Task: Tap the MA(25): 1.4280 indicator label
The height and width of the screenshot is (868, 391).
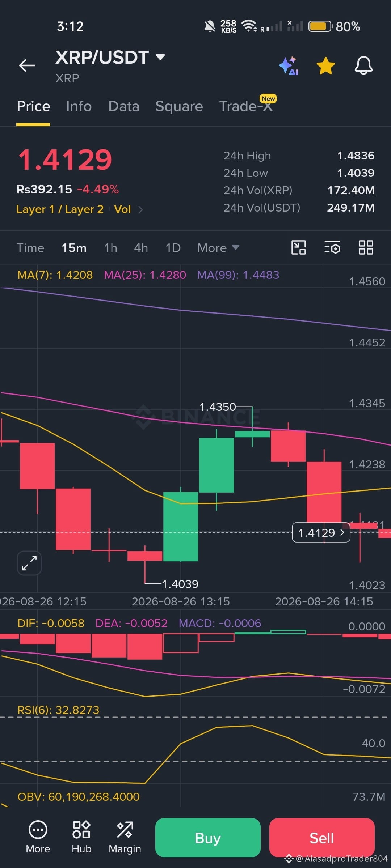Action: point(145,275)
